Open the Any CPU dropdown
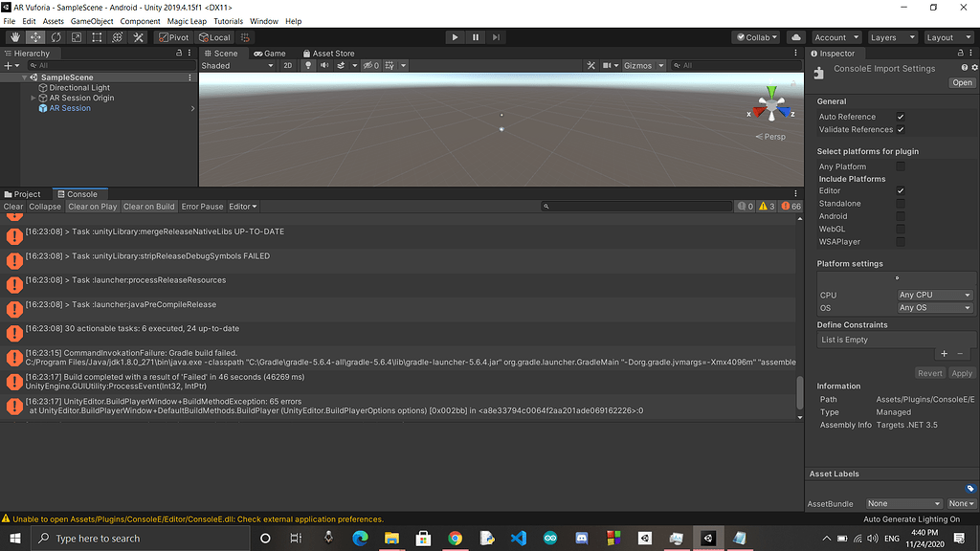980x551 pixels. click(935, 295)
